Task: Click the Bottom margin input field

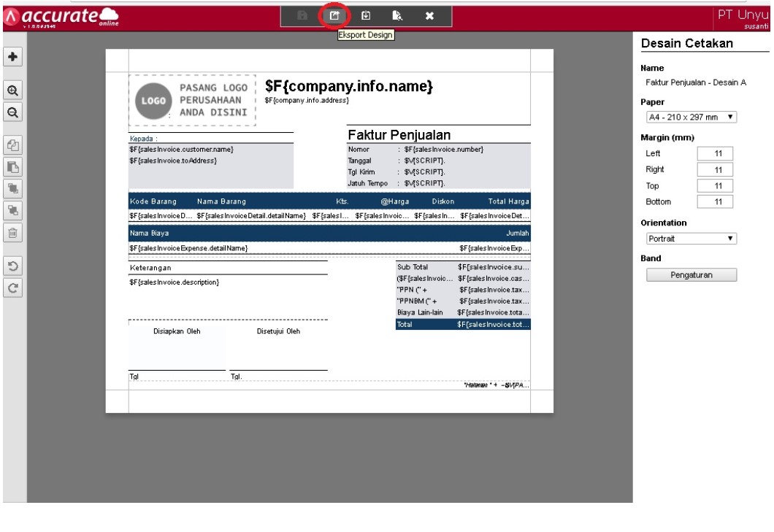Action: click(x=714, y=201)
